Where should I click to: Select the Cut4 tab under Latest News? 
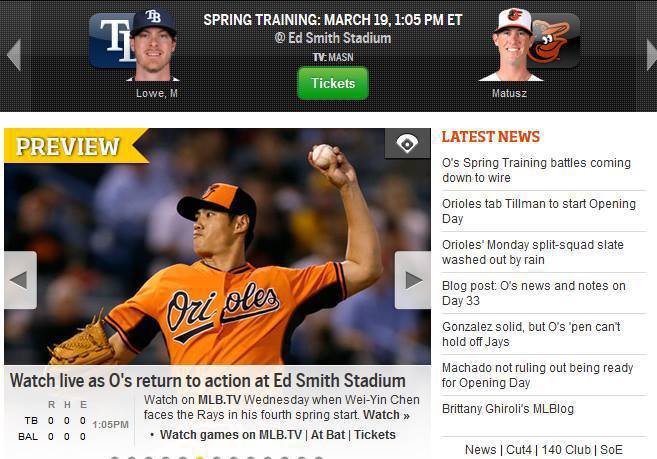coord(519,450)
